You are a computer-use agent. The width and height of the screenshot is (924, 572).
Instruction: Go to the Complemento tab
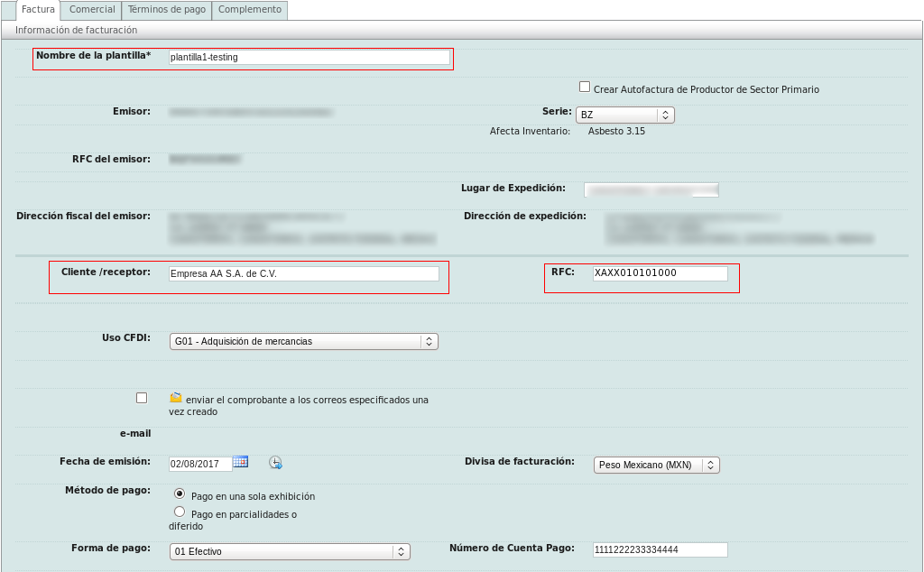pyautogui.click(x=250, y=10)
